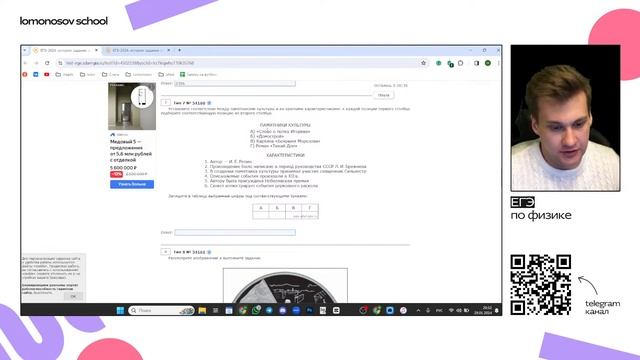The image size is (640, 360).
Task: Open the tab search chevron at top-left of the browser
Action: coord(24,50)
